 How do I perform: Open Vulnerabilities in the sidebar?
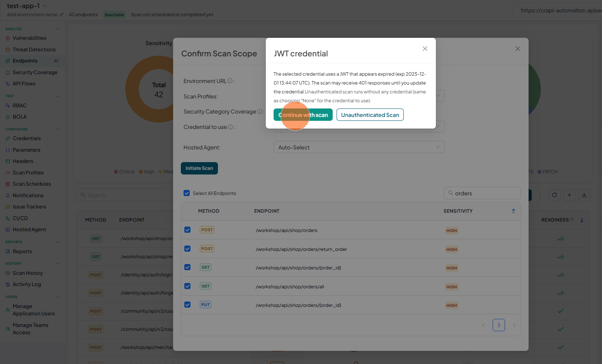(x=29, y=38)
